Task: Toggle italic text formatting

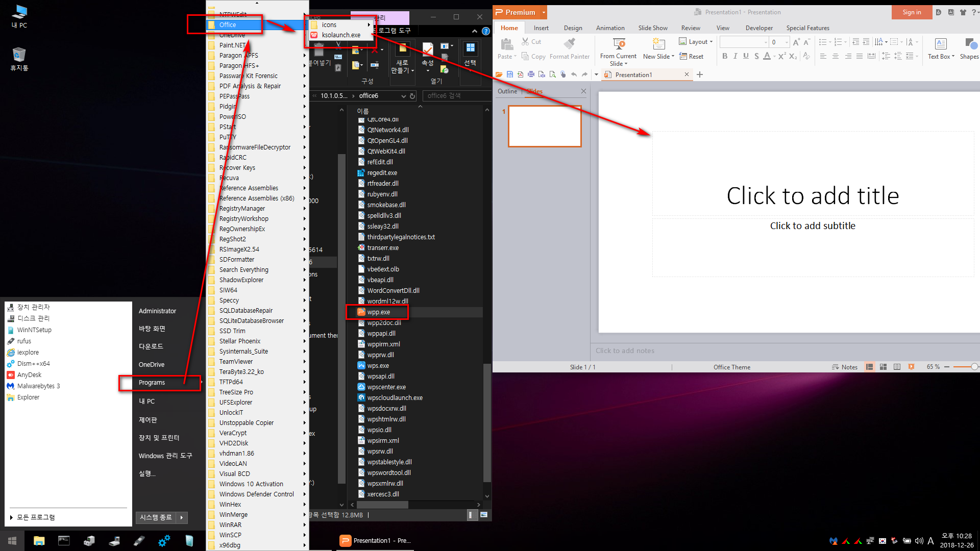Action: (x=736, y=57)
